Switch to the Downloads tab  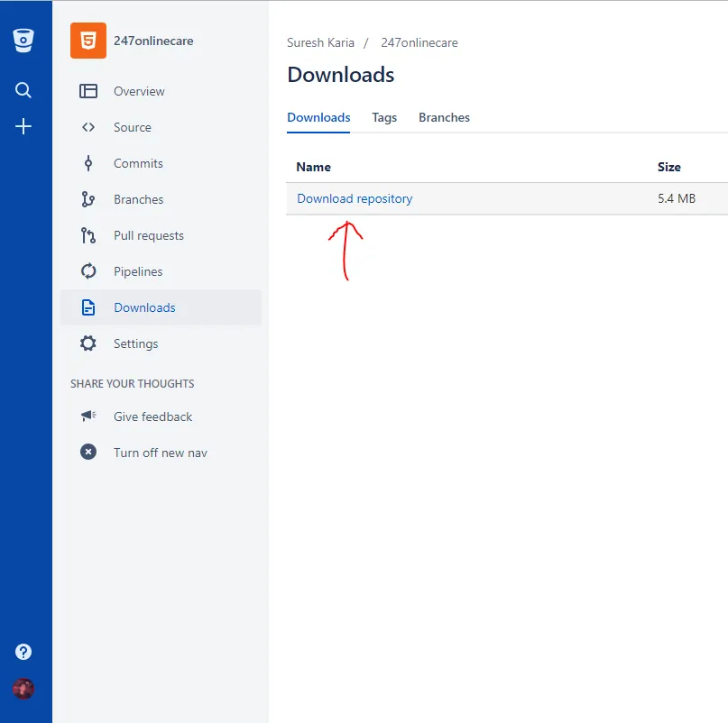click(x=318, y=118)
